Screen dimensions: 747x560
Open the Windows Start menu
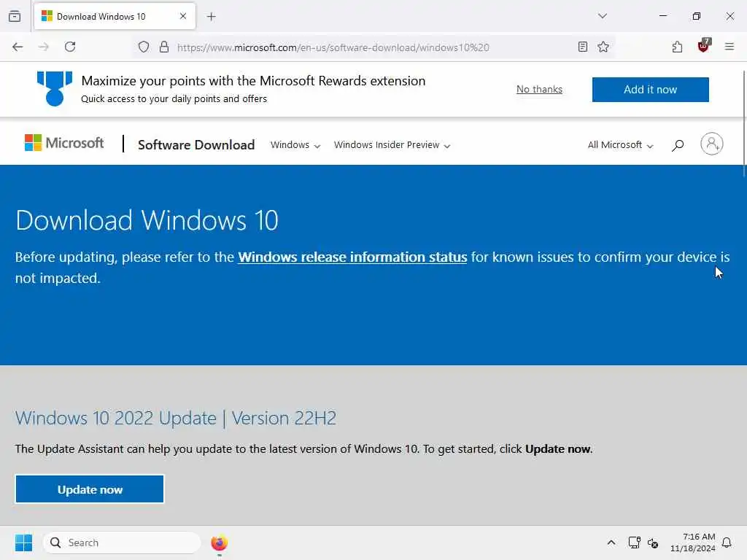[x=23, y=542]
